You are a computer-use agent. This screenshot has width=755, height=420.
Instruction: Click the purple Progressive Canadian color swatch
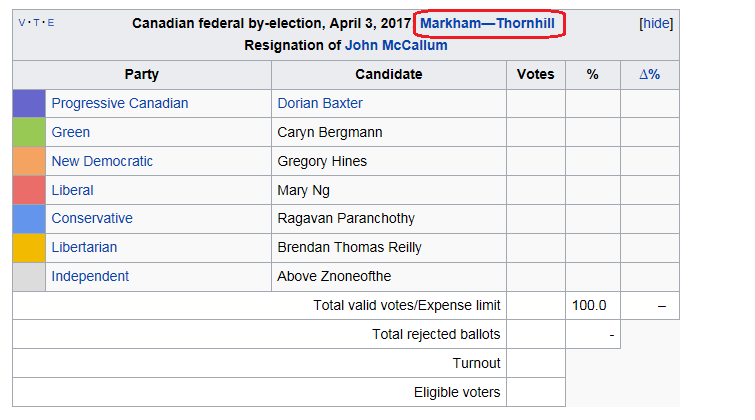[29, 103]
